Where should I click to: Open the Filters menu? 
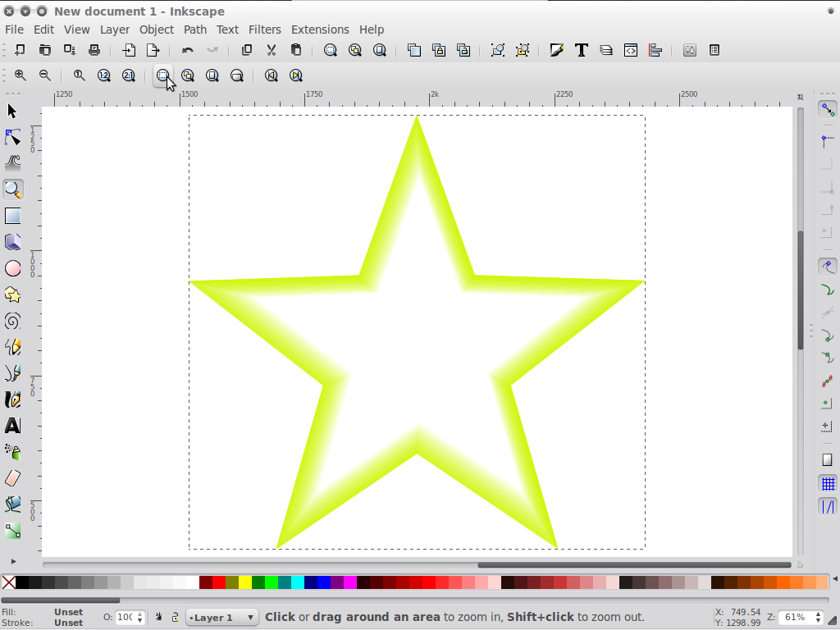pos(264,30)
